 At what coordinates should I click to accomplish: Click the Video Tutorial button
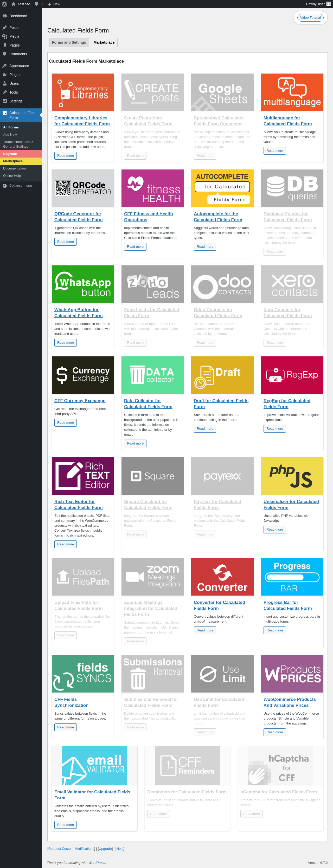point(310,17)
